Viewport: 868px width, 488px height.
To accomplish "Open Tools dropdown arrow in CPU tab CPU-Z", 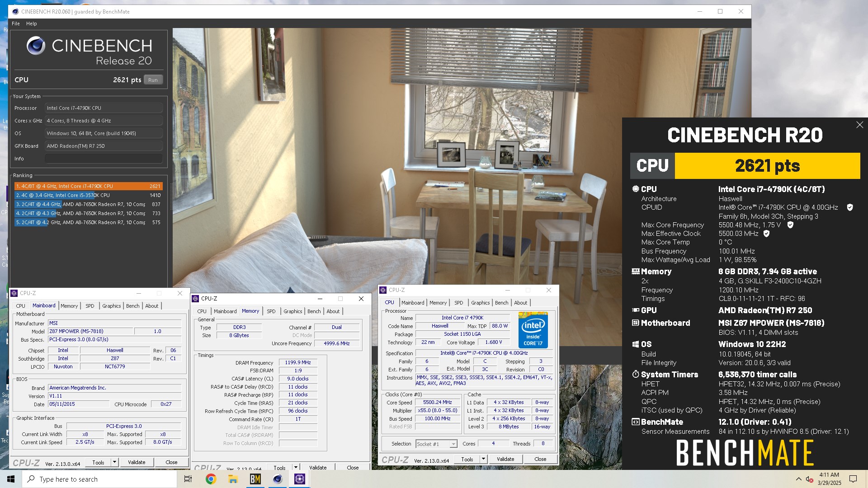I will [x=483, y=459].
